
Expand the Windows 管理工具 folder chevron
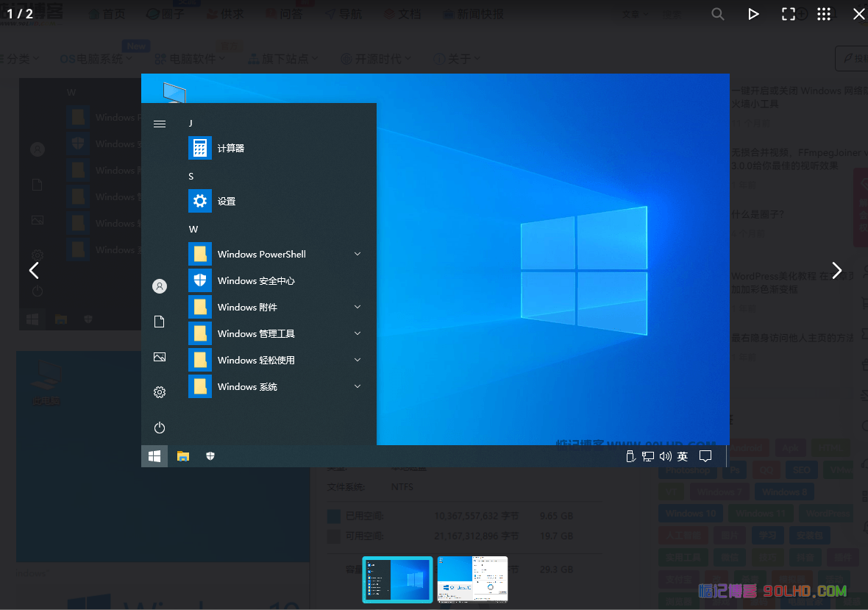coord(357,334)
